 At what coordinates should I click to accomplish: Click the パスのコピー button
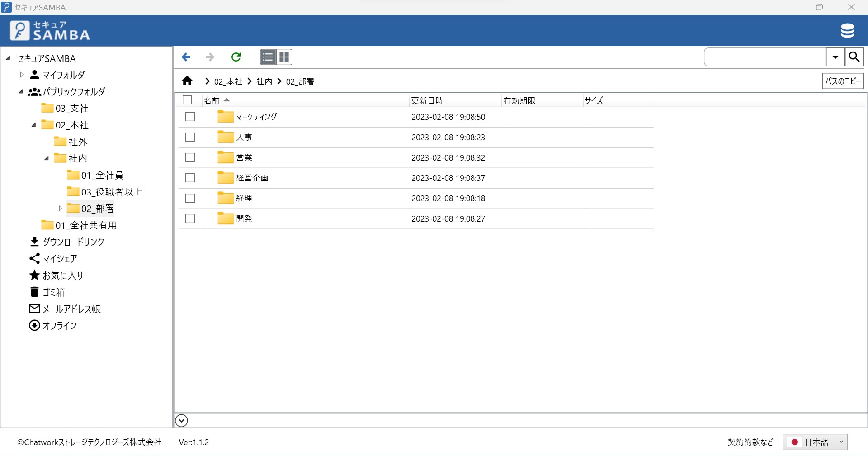843,81
